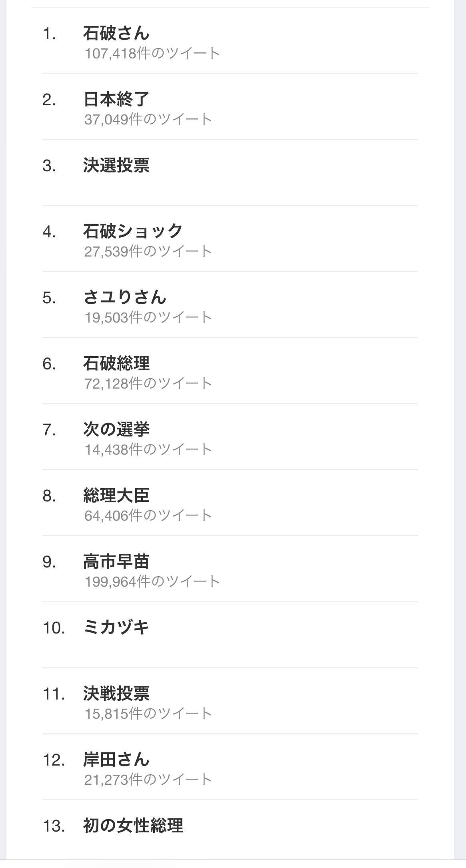Open the 決選投票 trend
The height and width of the screenshot is (868, 466).
pyautogui.click(x=116, y=165)
